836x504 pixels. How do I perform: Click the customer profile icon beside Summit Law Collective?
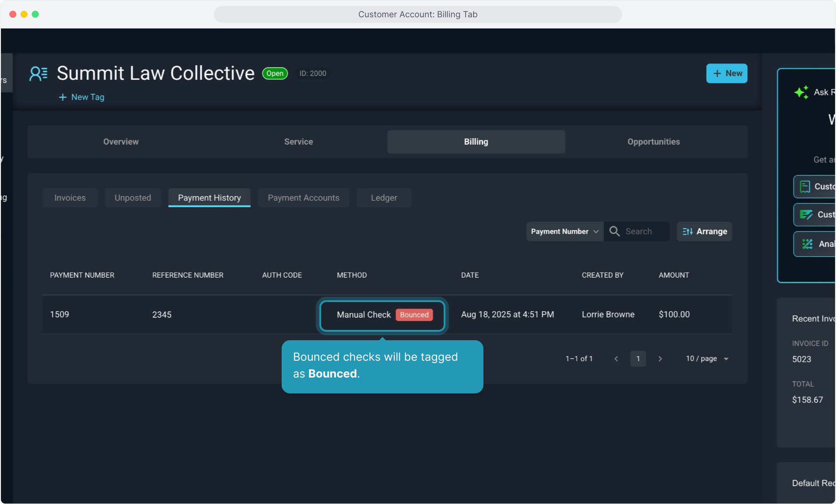click(x=38, y=74)
